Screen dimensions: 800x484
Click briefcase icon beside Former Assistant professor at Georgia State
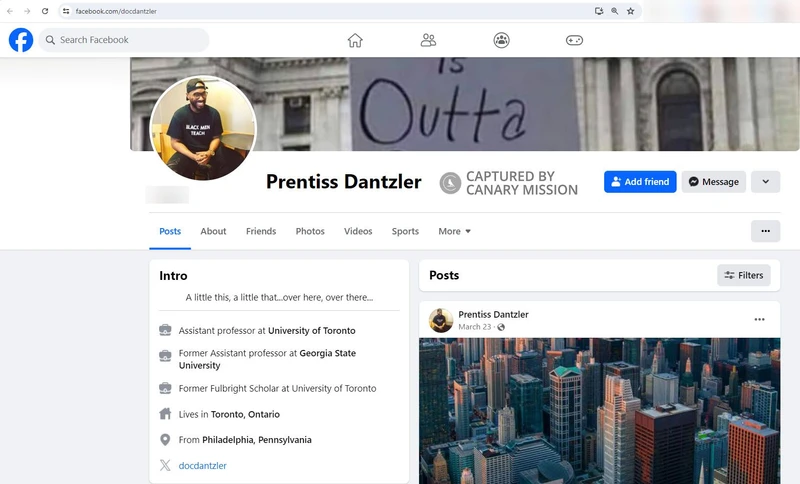pyautogui.click(x=165, y=355)
